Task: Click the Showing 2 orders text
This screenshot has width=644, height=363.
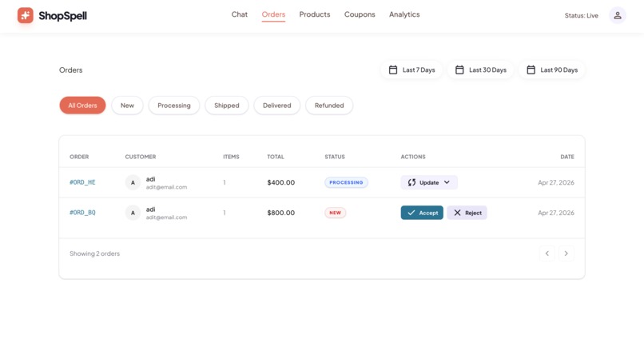Action: click(94, 253)
